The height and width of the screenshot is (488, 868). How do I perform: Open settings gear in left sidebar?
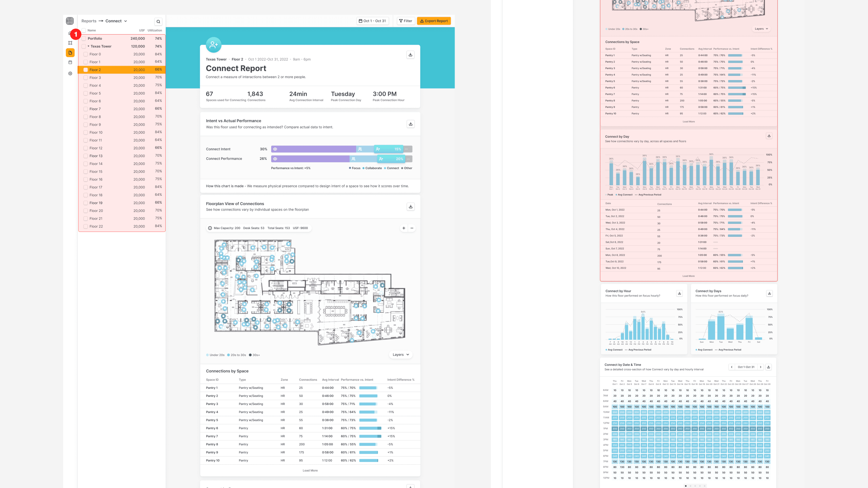pyautogui.click(x=70, y=74)
